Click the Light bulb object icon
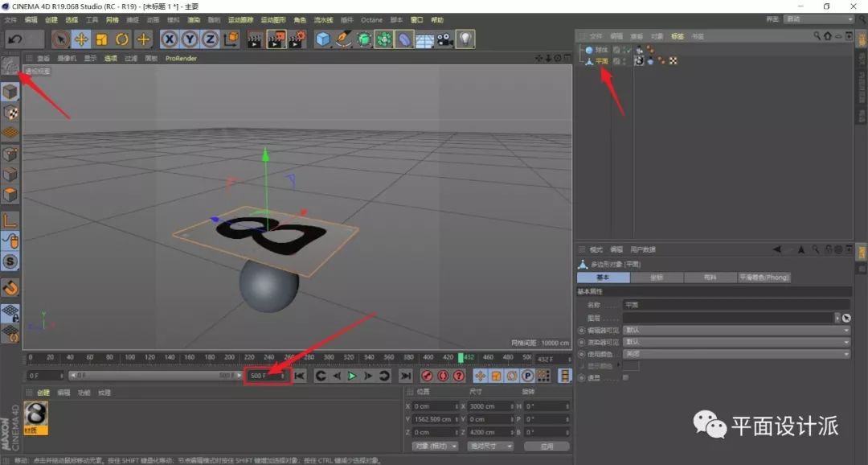 (466, 39)
